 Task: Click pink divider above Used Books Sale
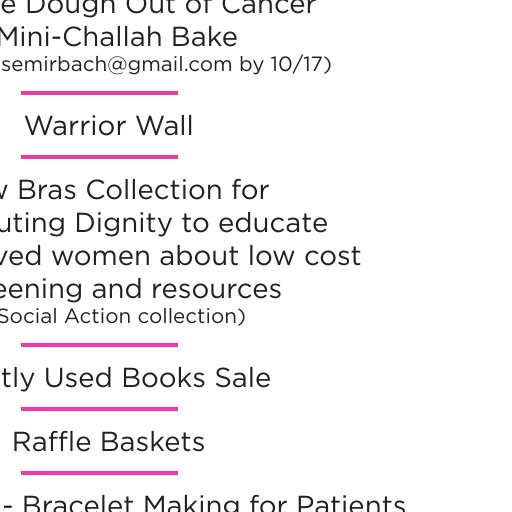pos(99,345)
